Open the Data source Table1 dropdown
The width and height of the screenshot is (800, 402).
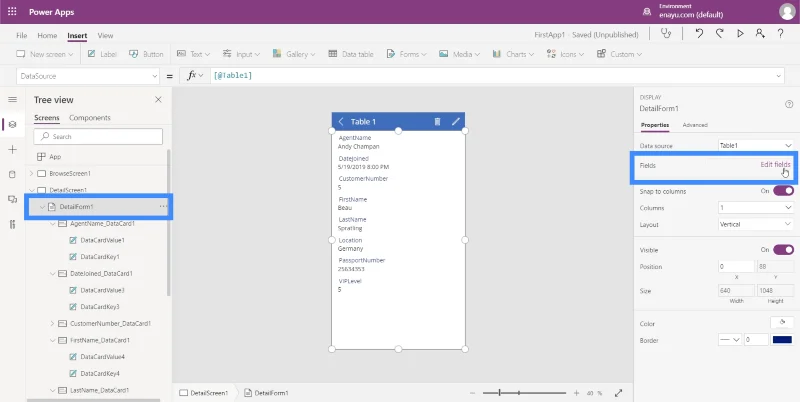[756, 145]
